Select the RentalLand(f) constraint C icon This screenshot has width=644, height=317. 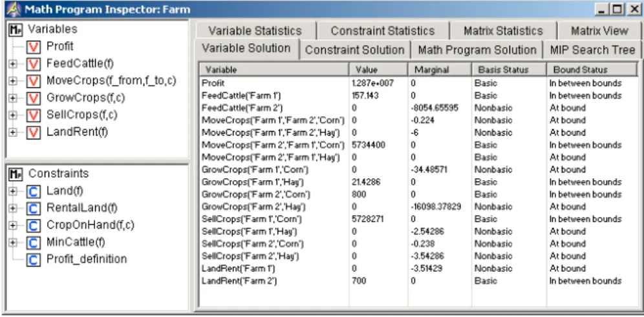[33, 209]
